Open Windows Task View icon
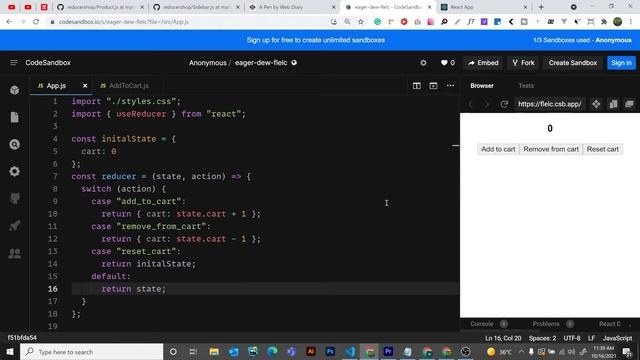The width and height of the screenshot is (640, 360). click(x=193, y=351)
